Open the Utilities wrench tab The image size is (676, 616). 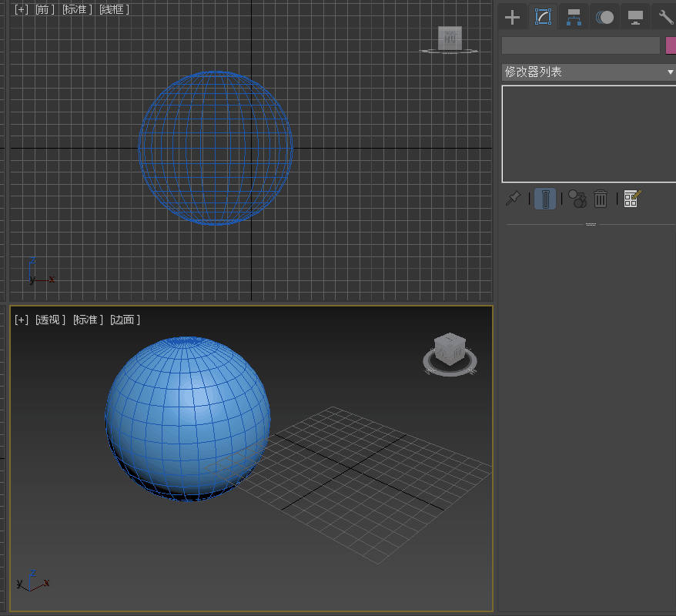pos(666,18)
